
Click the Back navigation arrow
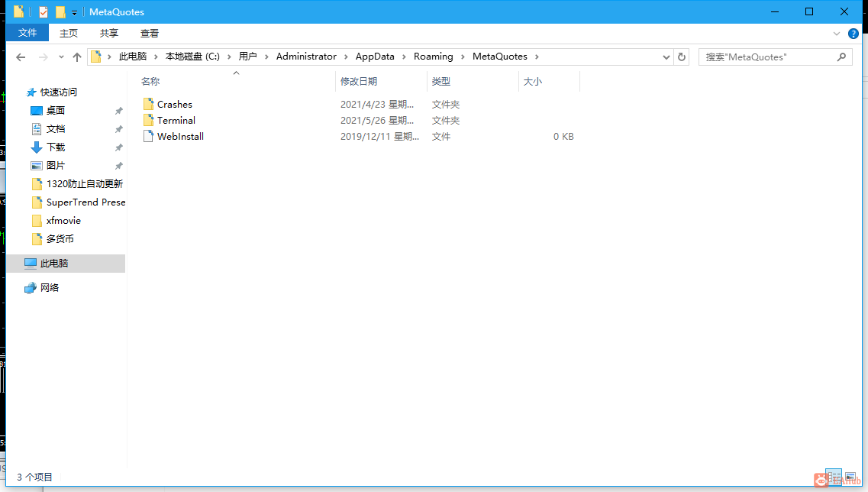pyautogui.click(x=21, y=57)
